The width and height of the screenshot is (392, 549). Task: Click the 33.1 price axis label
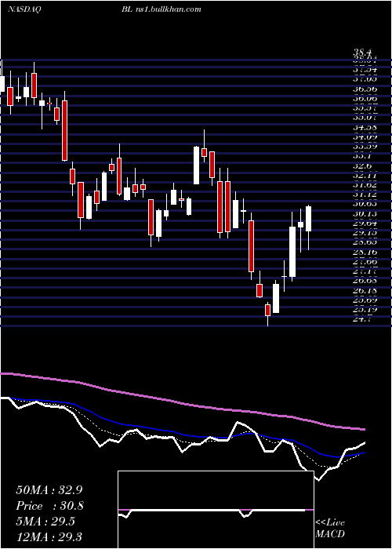pos(362,156)
